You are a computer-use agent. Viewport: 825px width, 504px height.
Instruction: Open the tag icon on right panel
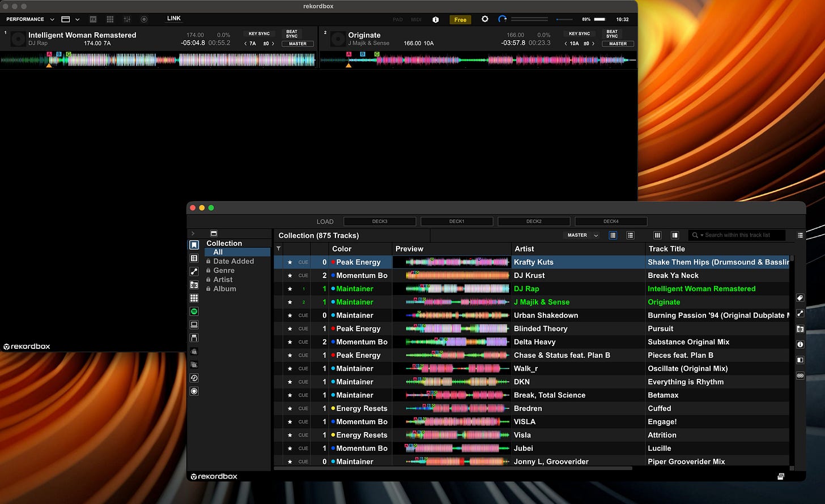[800, 298]
